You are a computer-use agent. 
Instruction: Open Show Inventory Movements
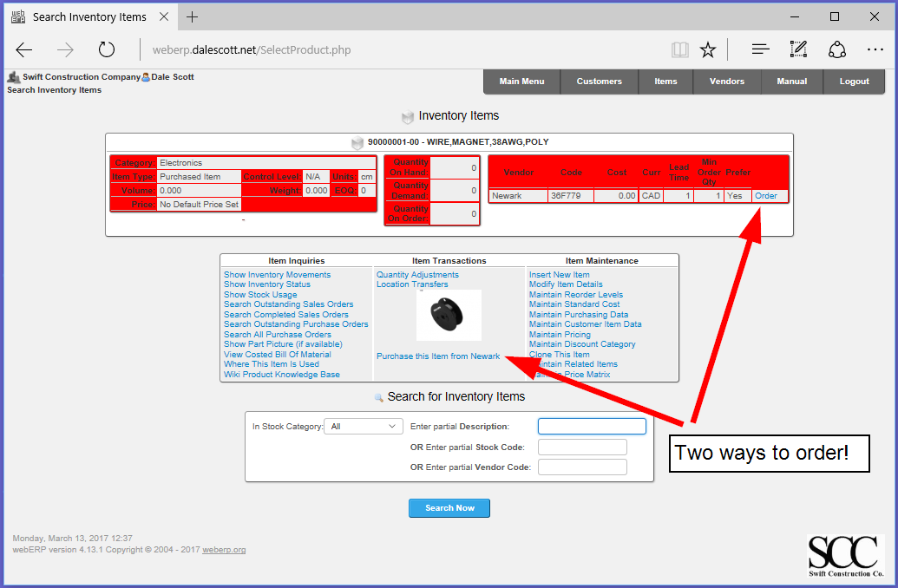point(277,275)
